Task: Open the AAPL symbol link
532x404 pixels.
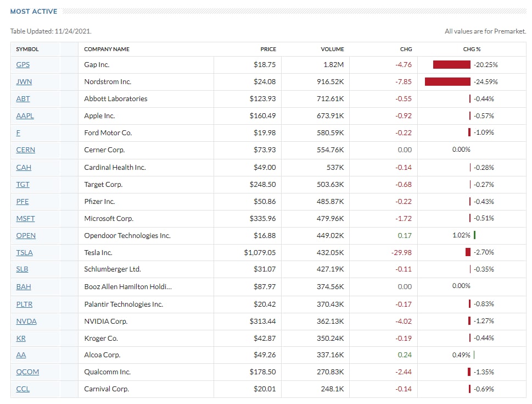Action: (25, 115)
